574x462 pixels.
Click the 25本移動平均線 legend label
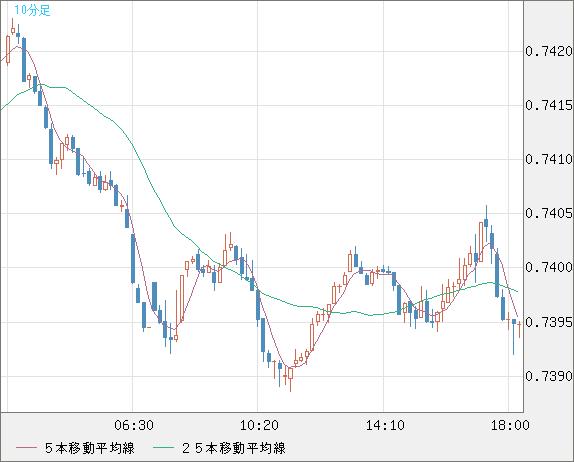[234, 448]
